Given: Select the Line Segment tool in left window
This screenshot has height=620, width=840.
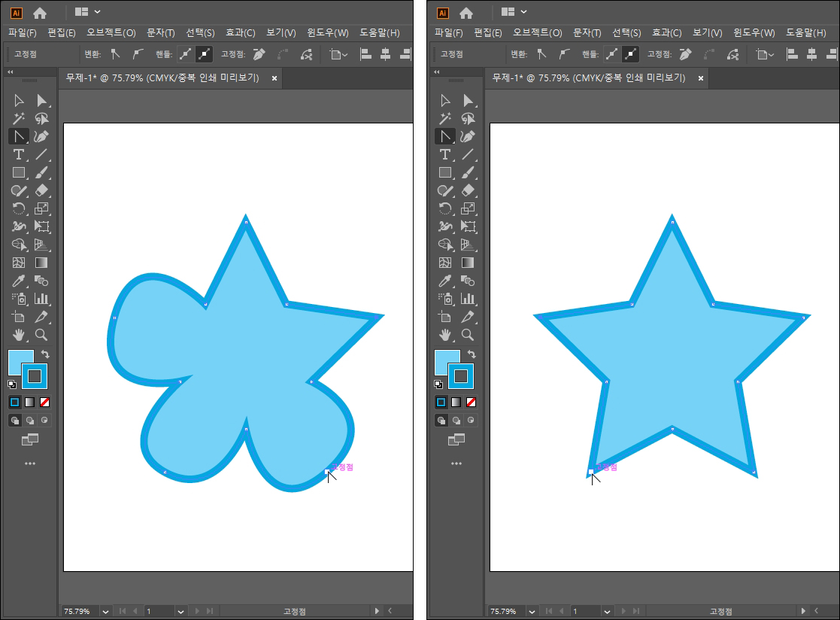Looking at the screenshot, I should pos(41,154).
